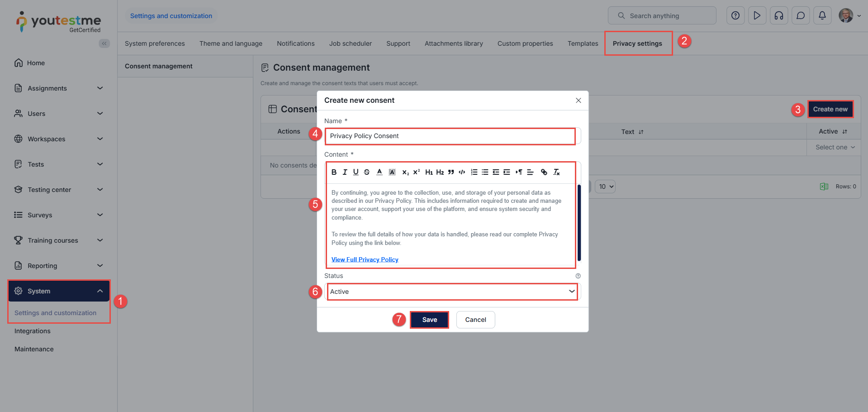The width and height of the screenshot is (868, 412).
Task: Click the Name field with Privacy Policy Consent
Action: click(x=450, y=136)
